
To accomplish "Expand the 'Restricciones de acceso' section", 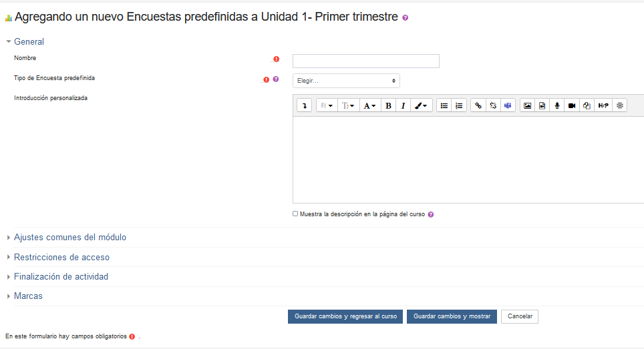I will pos(61,257).
